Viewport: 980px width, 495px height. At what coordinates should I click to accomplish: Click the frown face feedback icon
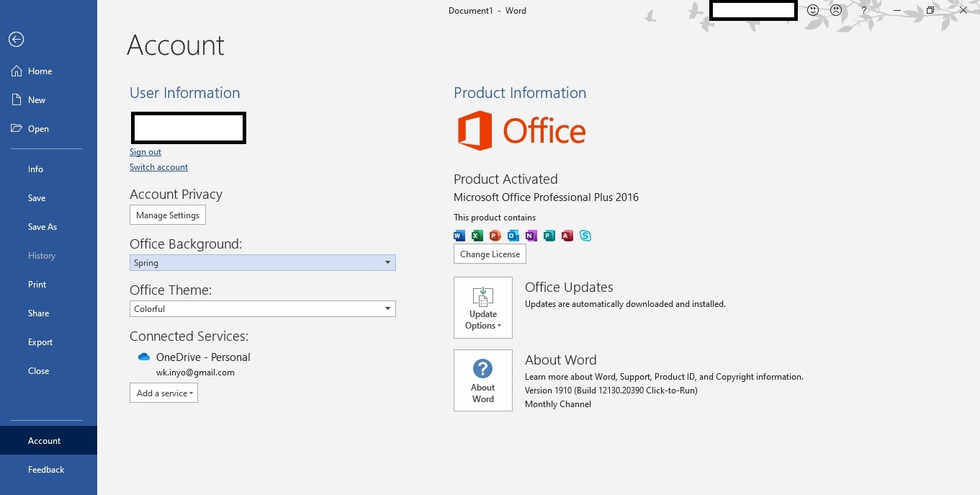coord(836,10)
